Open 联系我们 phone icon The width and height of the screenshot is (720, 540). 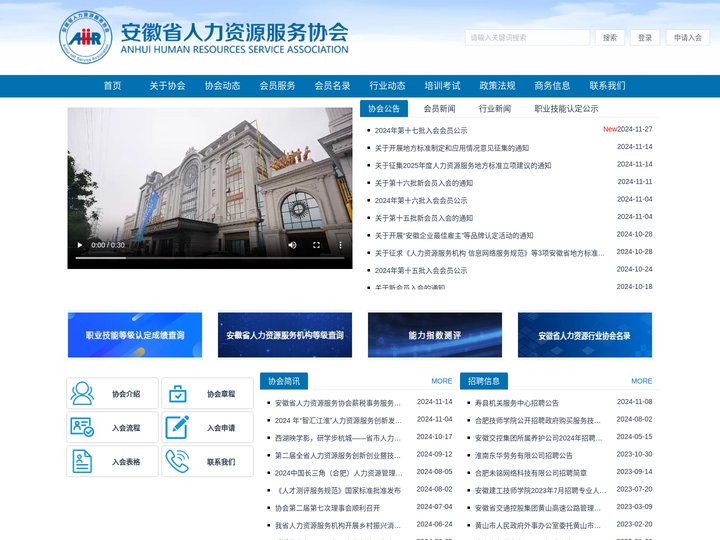click(x=177, y=461)
